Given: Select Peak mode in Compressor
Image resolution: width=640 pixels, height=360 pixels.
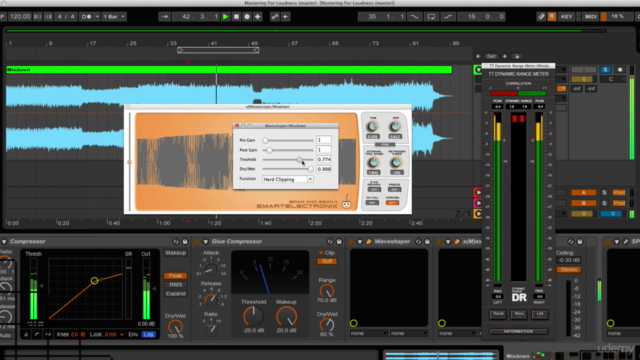Looking at the screenshot, I should pyautogui.click(x=176, y=276).
